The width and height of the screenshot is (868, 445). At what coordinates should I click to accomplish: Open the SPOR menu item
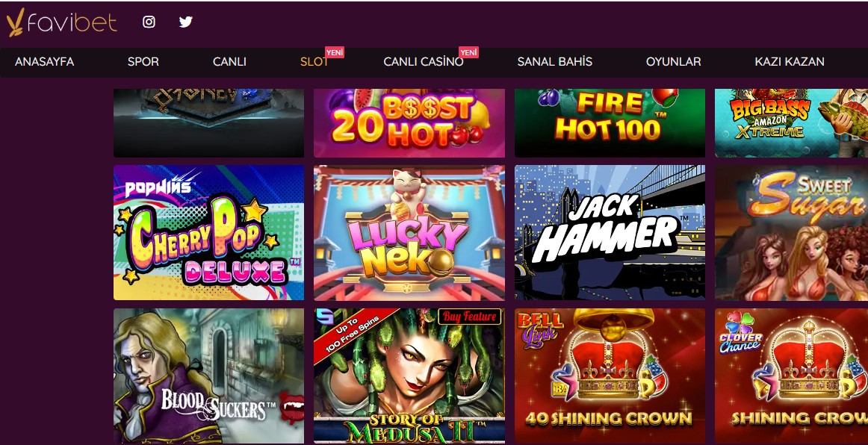[x=143, y=62]
